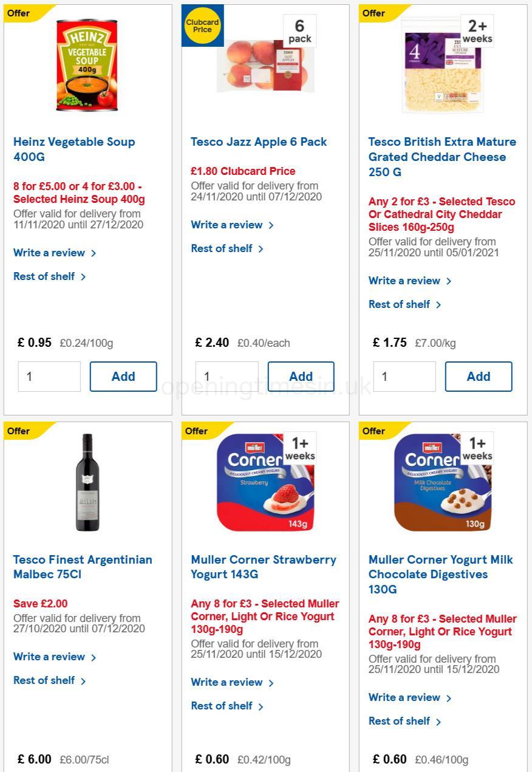
Task: Expand Rest of shelf for the Argentinian Malbec
Action: coord(45,680)
